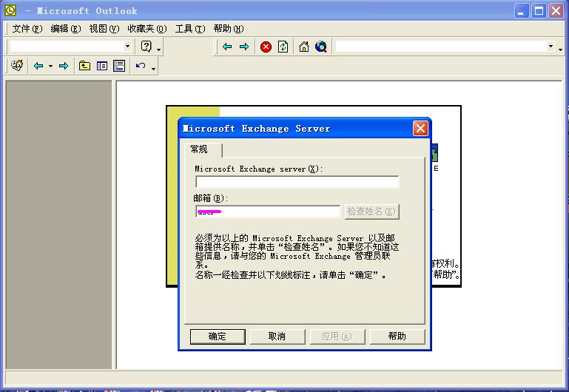Expand web toolbar options at far right
Screen dimensions: 569x392
pos(561,49)
